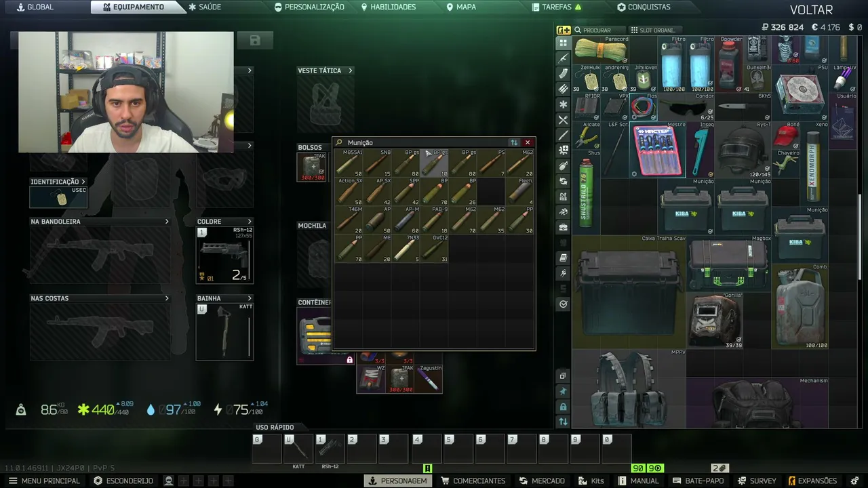The width and height of the screenshot is (868, 488).
Task: Click the IFAK medkit in pockets
Action: pos(312,167)
